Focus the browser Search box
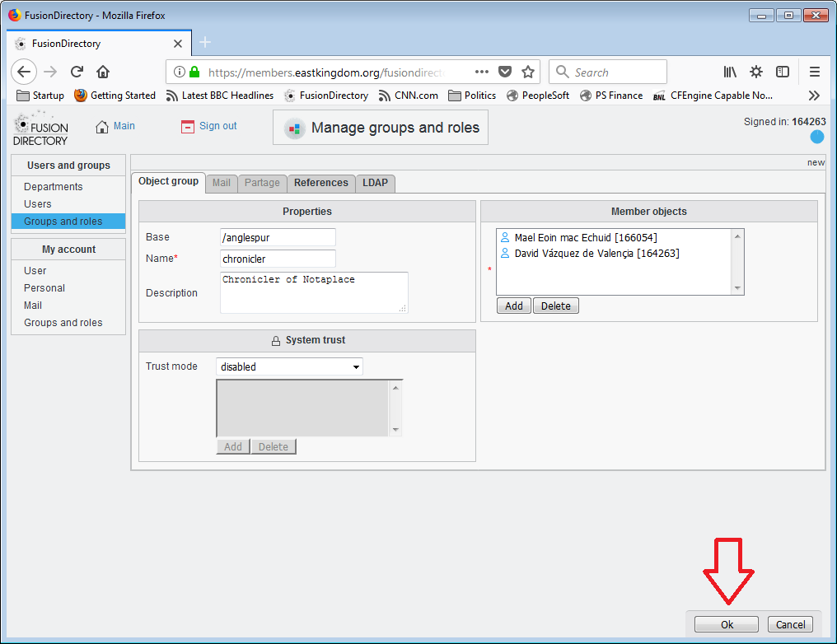This screenshot has height=644, width=837. (x=608, y=72)
